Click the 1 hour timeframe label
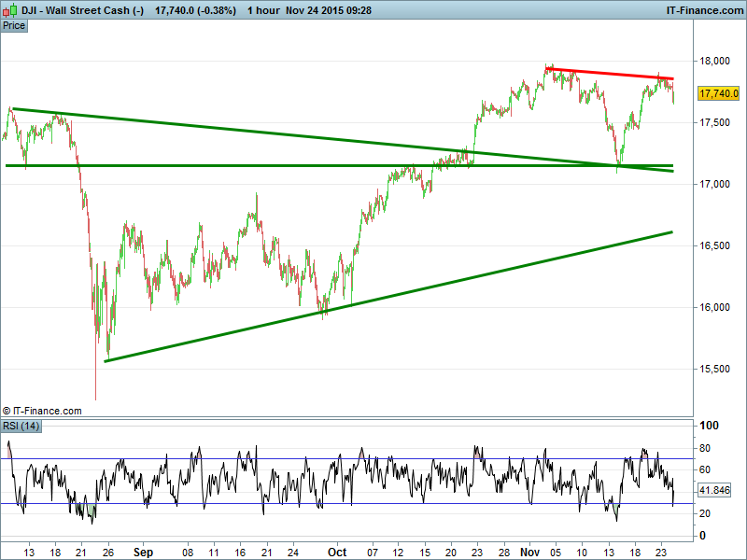Image resolution: width=747 pixels, height=560 pixels. [x=269, y=9]
